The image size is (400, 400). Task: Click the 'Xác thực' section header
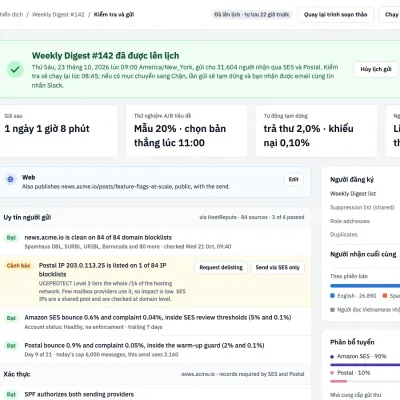[17, 374]
